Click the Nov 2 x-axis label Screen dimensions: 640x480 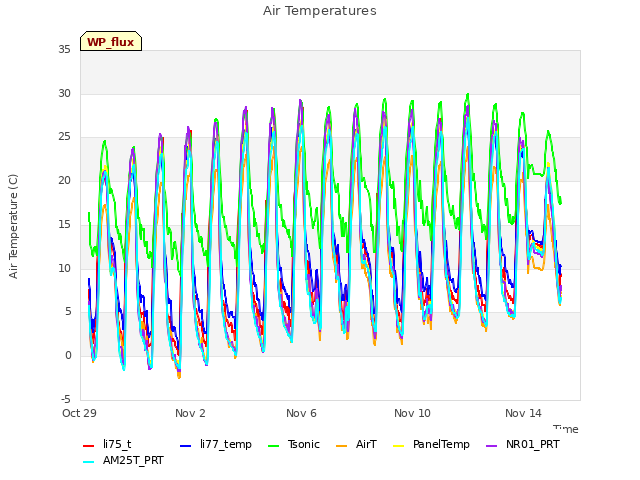pos(190,413)
